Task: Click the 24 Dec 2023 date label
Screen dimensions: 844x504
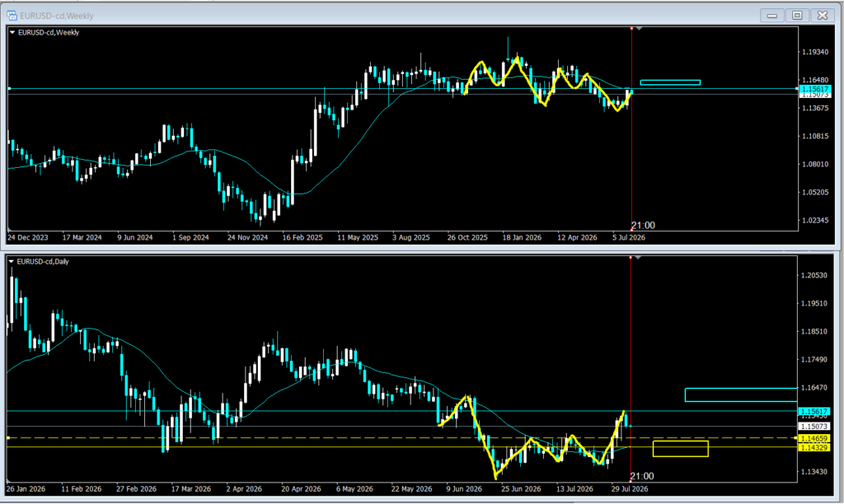Action: 27,237
